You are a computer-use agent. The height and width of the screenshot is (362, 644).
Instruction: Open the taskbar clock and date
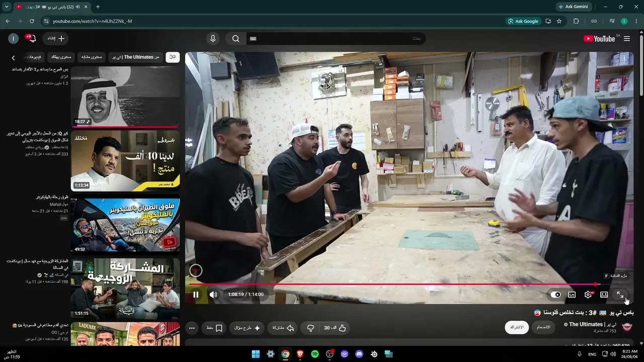click(630, 354)
